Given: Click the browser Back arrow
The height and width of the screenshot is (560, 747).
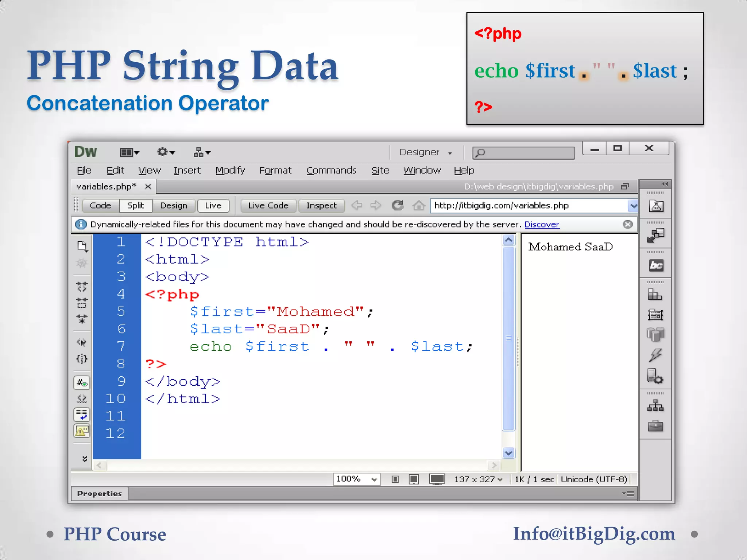Looking at the screenshot, I should point(357,205).
